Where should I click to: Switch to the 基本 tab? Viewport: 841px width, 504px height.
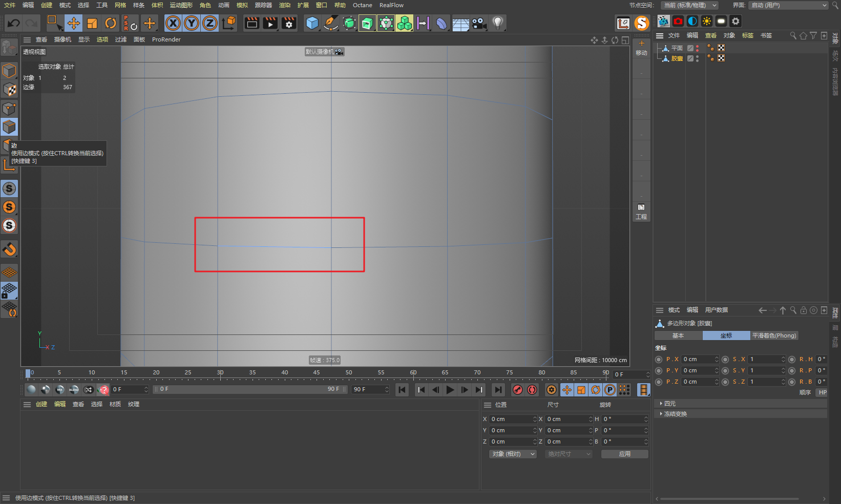point(678,335)
